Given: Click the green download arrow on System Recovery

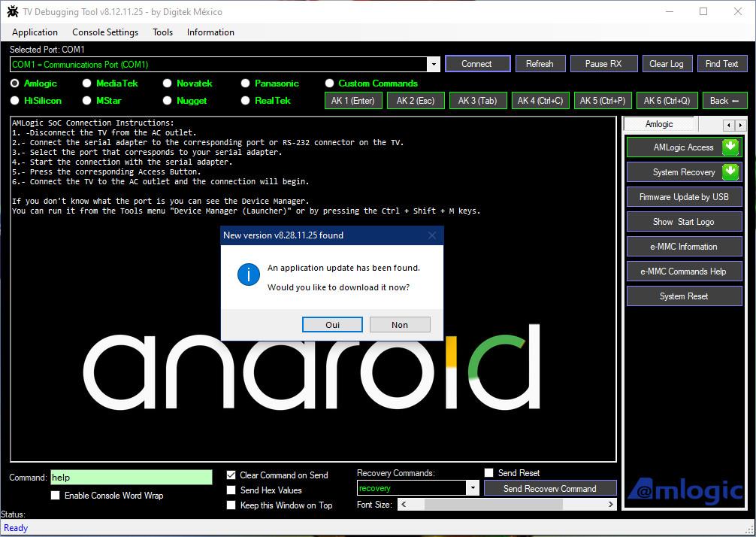Looking at the screenshot, I should click(x=730, y=171).
